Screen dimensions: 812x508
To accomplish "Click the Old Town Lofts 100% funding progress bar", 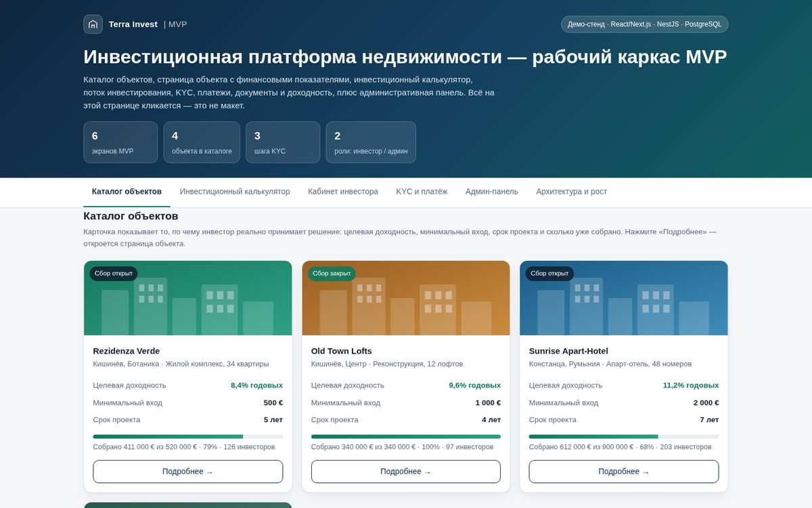I will point(406,436).
